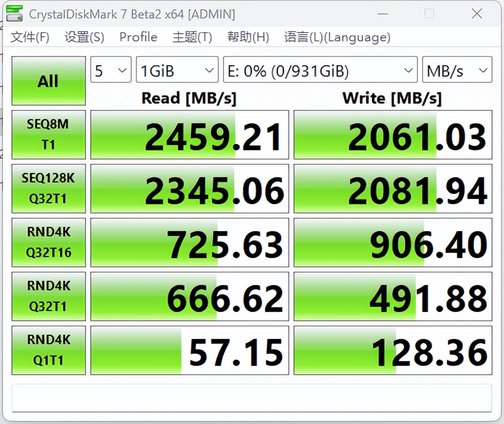Click the maximize window button
Screen dimensions: 504x424
click(429, 14)
